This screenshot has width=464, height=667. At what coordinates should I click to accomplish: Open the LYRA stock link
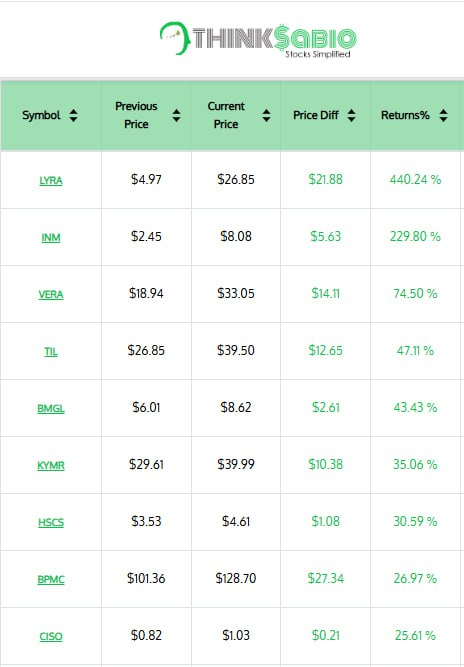tap(51, 180)
